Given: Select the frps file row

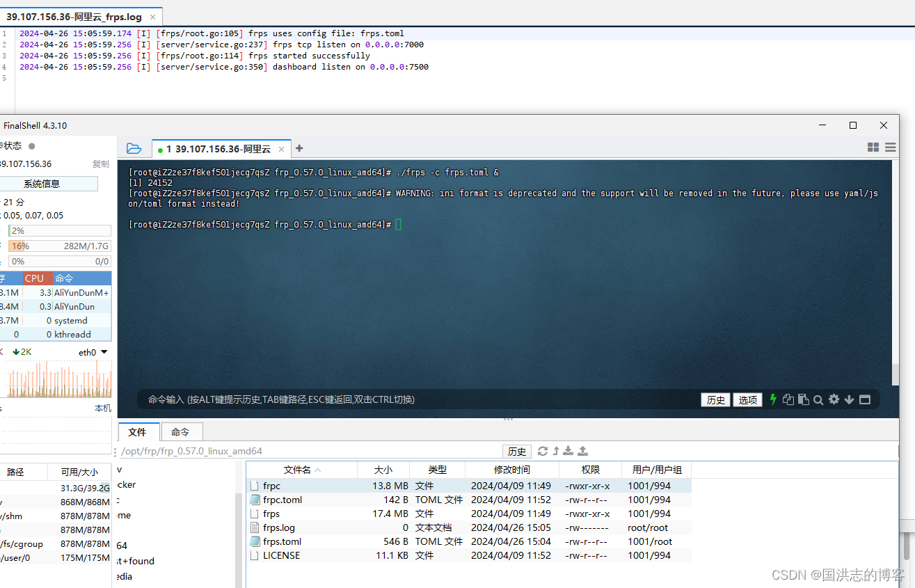Looking at the screenshot, I should point(469,514).
